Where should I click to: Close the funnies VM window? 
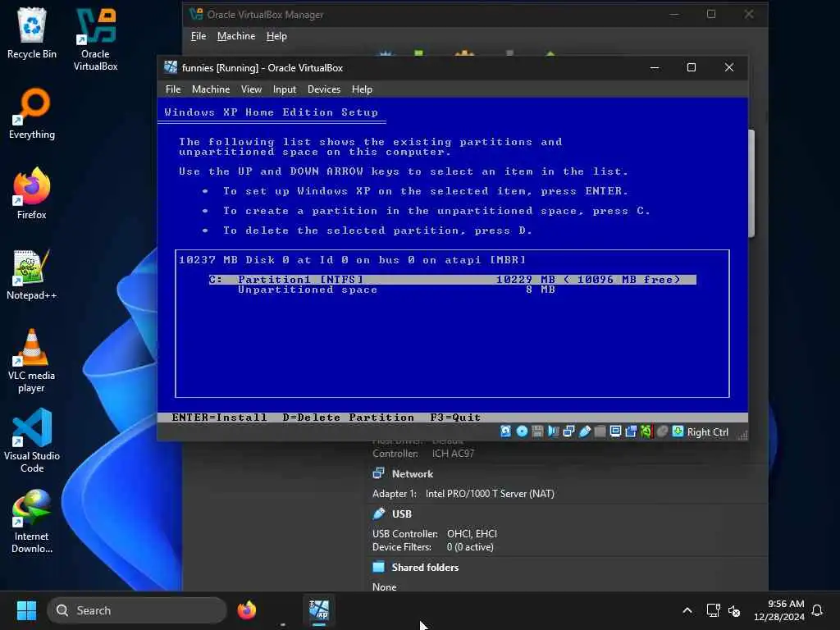(729, 67)
